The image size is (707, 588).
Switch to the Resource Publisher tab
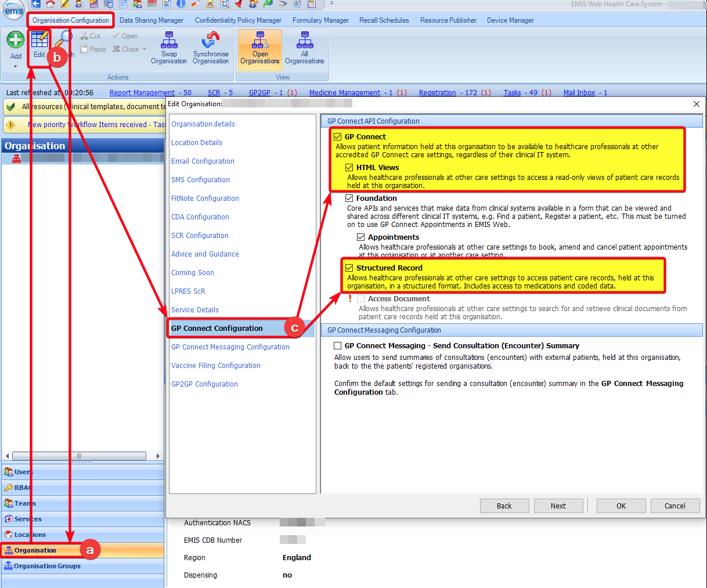pos(448,20)
